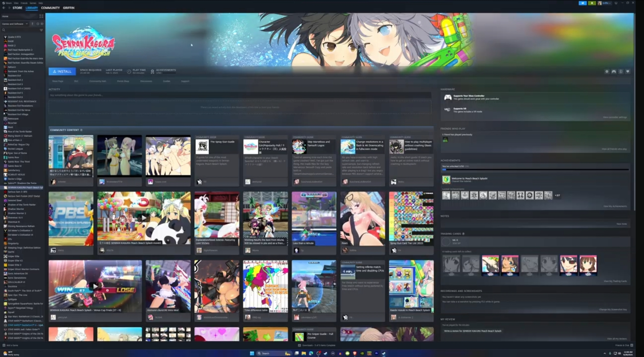644x357 pixels.
Task: Open Downloads status at bottom bar
Action: coord(317,345)
